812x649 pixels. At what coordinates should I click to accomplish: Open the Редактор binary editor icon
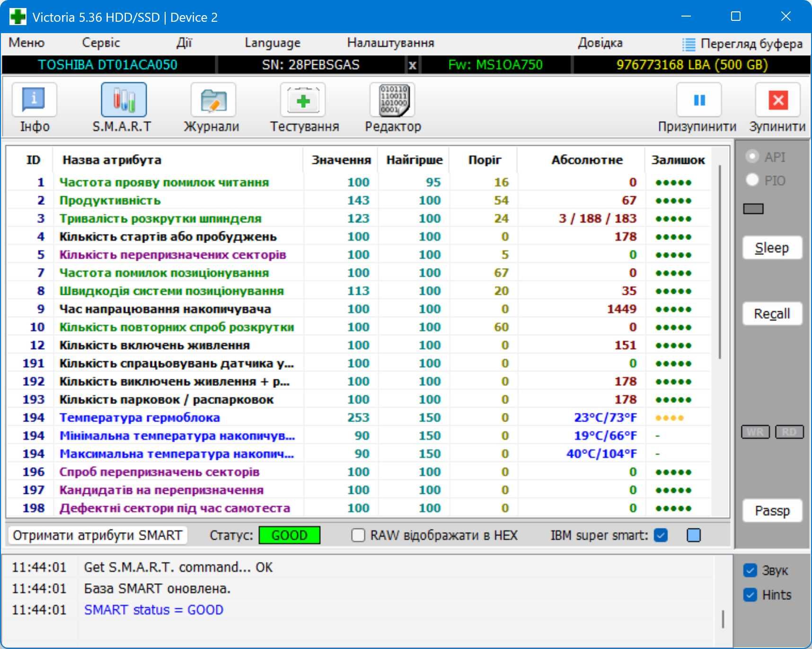[392, 100]
